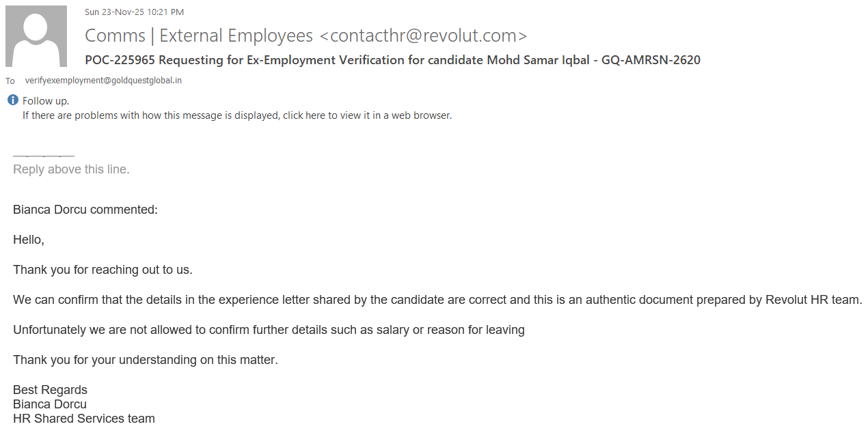Click the Sun 23-Nov-25 received timestamp
This screenshot has height=435, width=868.
point(134,12)
